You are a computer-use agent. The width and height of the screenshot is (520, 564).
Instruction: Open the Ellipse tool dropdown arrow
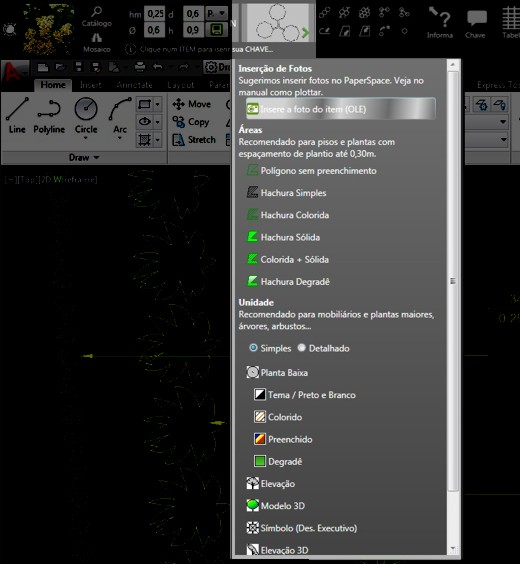point(158,122)
